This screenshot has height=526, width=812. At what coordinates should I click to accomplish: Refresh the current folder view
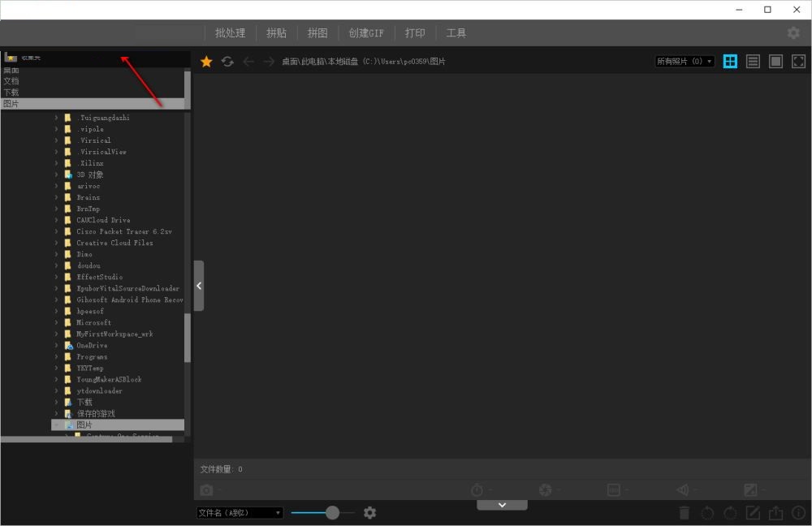coord(228,62)
